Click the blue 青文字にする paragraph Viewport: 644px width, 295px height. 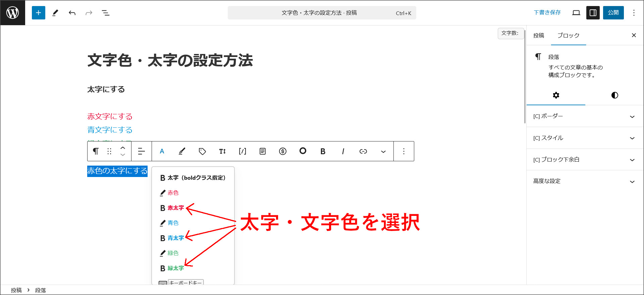click(110, 130)
